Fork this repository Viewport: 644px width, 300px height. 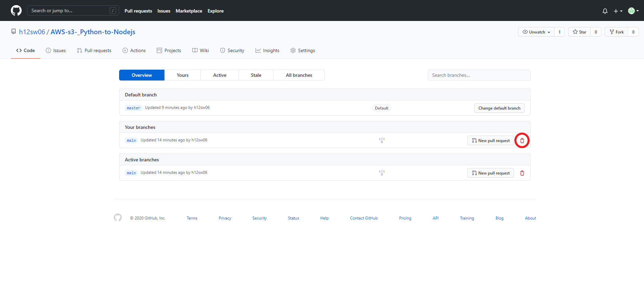click(x=616, y=32)
